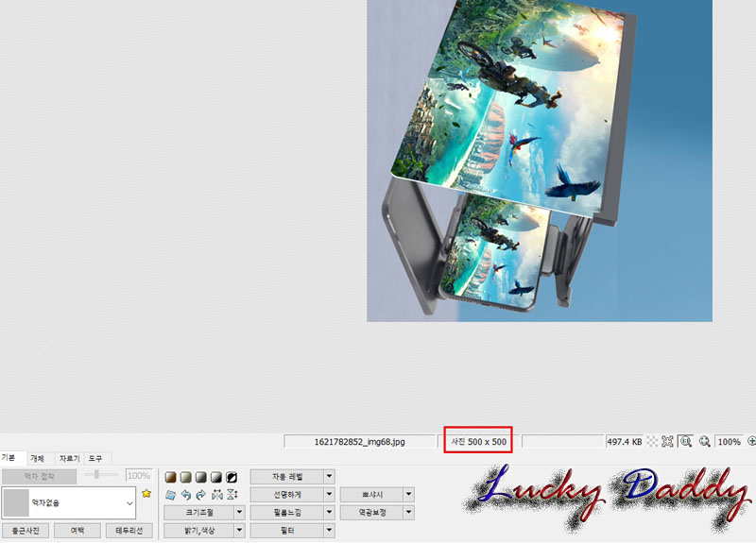Open the 액자없음 frame dropdown
The image size is (756, 543).
[x=129, y=503]
